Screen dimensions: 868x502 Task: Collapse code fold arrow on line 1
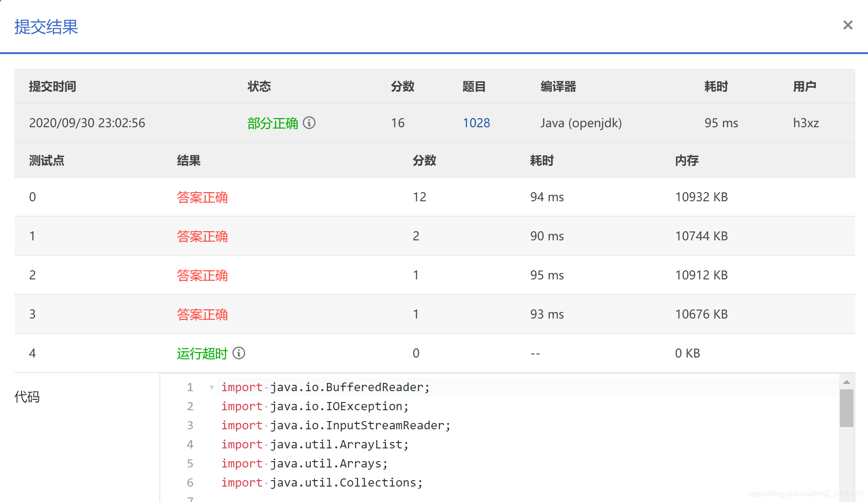(212, 388)
